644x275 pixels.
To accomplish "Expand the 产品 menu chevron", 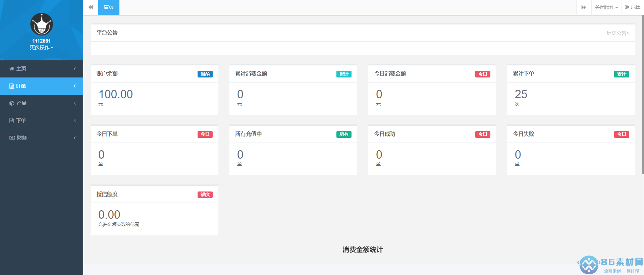I will pyautogui.click(x=75, y=103).
